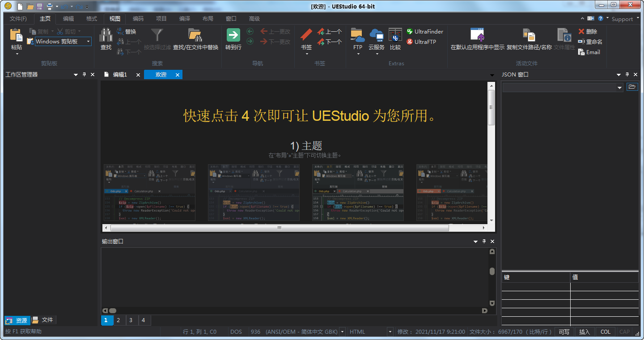Switch to the 编码 ribbon tab
Screen dimensions: 644x340
tap(138, 19)
